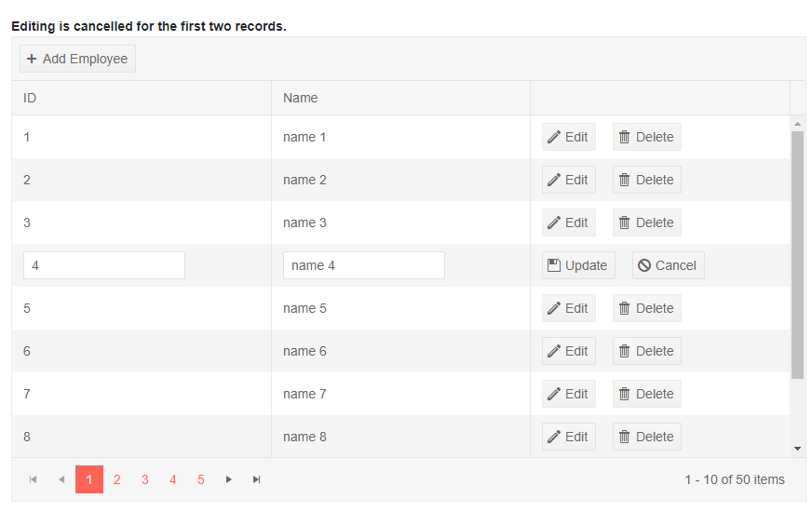812x512 pixels.
Task: Click the ID column header
Action: [30, 98]
